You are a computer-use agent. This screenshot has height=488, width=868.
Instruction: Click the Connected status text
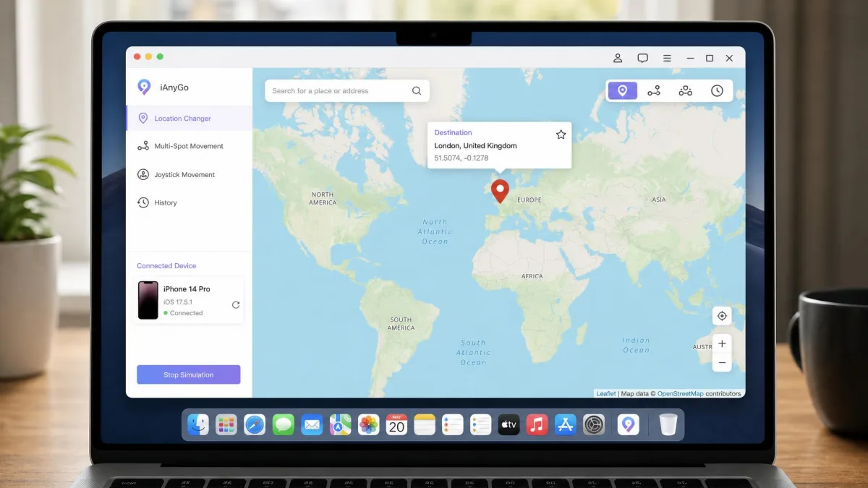186,313
